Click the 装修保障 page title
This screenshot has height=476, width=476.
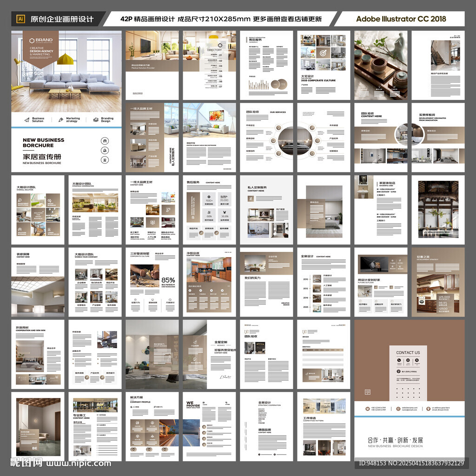[23, 254]
